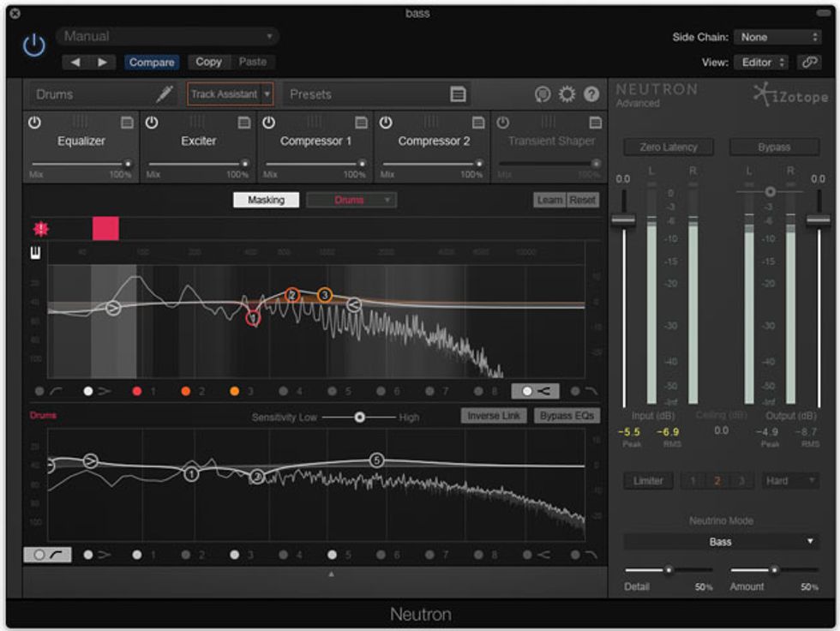
Task: Select the Compressor 2 module tab
Action: [434, 141]
